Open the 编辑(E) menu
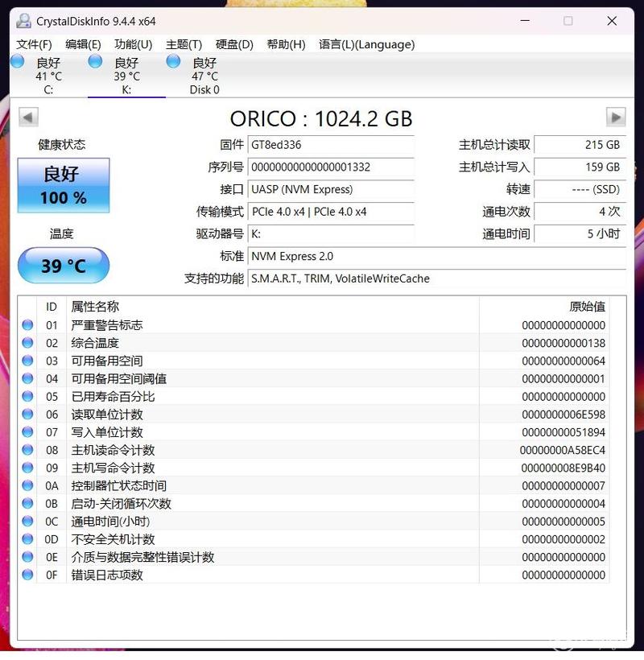Viewport: 644px width, 660px height. [x=84, y=44]
